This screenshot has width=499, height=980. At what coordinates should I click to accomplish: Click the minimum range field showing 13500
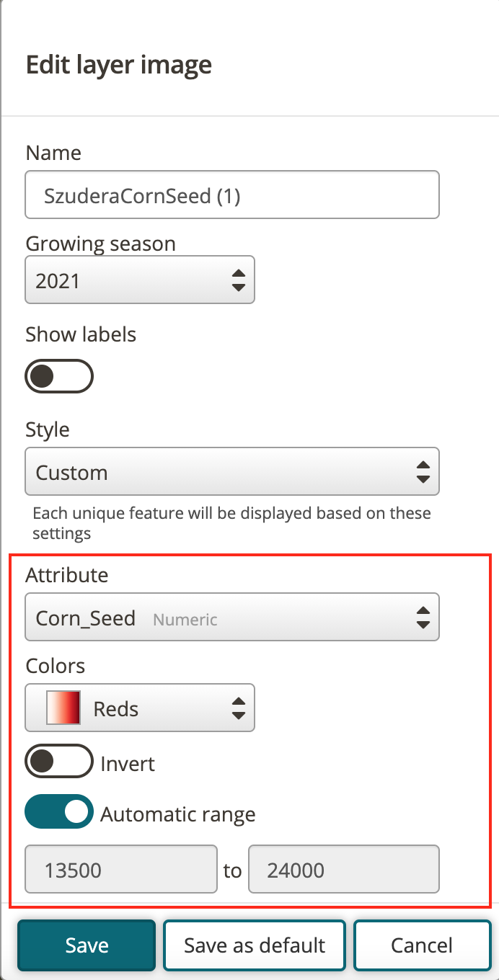121,870
